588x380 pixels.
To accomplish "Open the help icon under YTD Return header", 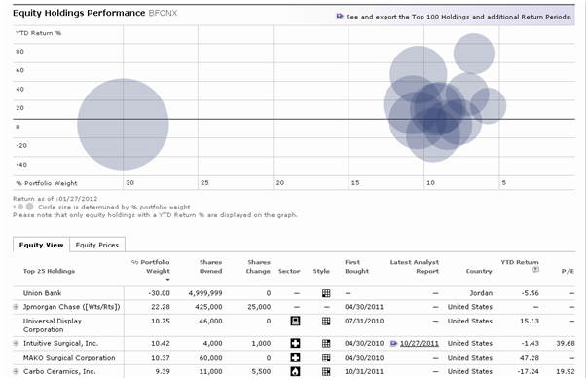I will tap(535, 270).
